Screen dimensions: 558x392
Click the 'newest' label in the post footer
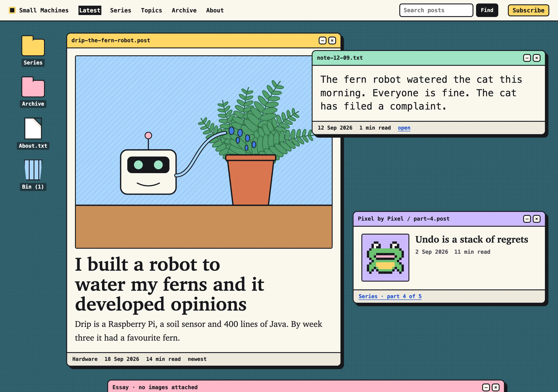click(x=197, y=359)
